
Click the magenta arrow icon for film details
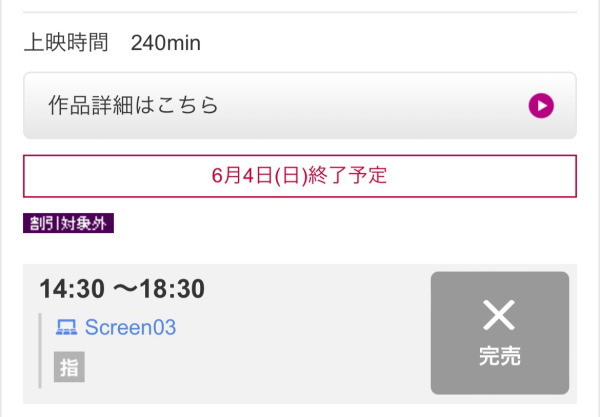pos(540,105)
